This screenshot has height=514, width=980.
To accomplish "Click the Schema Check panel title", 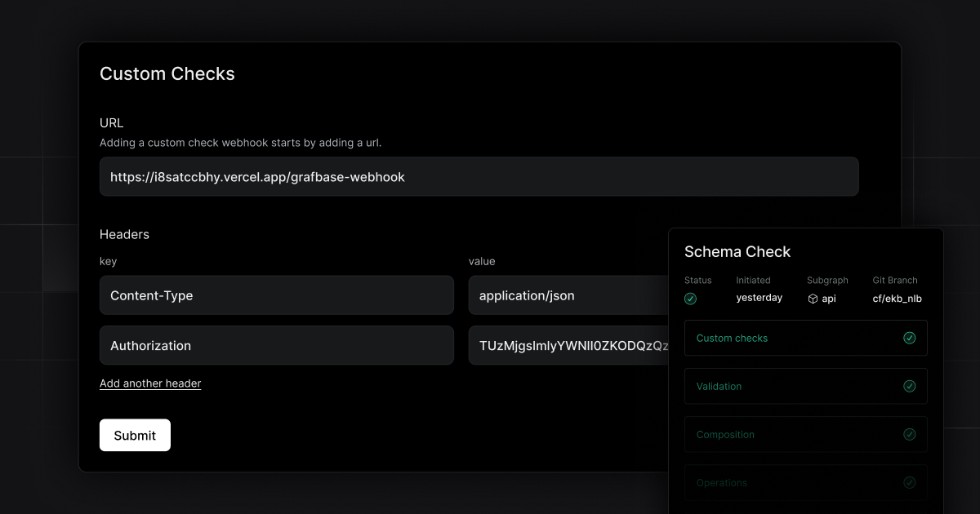I will [737, 251].
